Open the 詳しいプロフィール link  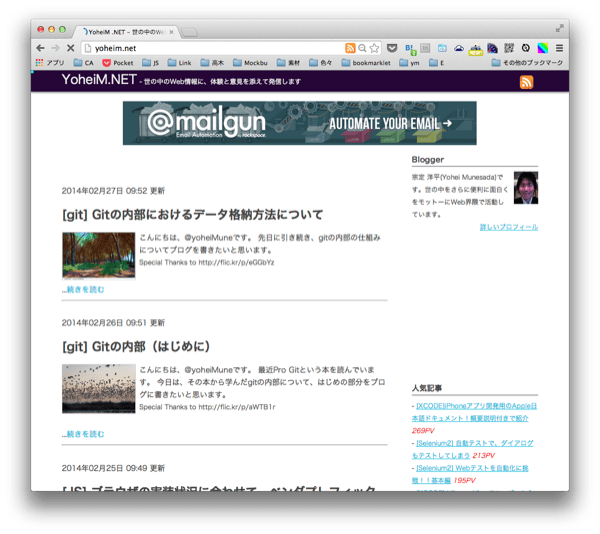coord(509,227)
